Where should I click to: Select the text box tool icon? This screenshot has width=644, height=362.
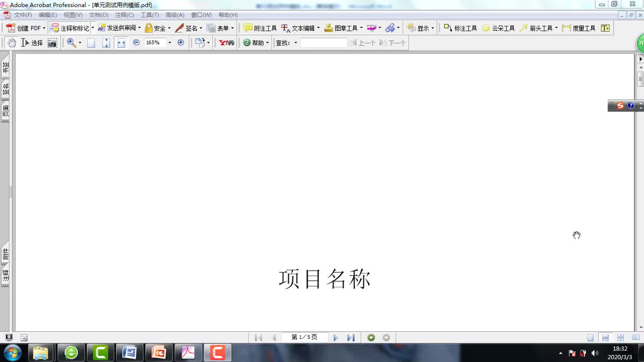(605, 28)
